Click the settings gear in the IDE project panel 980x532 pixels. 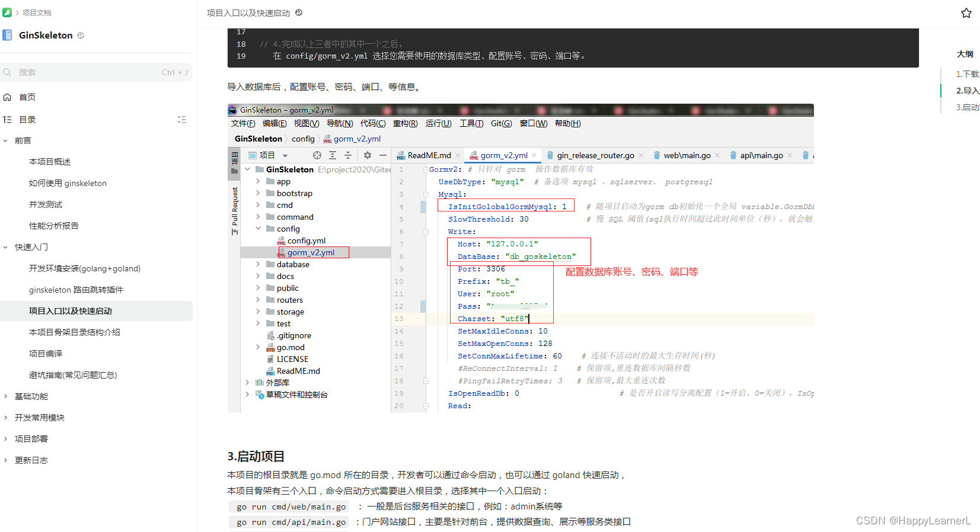pyautogui.click(x=368, y=155)
